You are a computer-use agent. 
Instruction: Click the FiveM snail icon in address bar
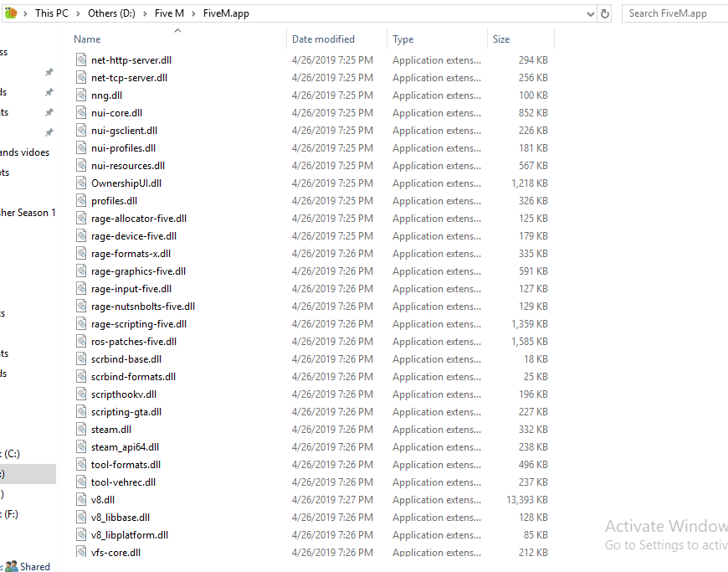[x=11, y=13]
